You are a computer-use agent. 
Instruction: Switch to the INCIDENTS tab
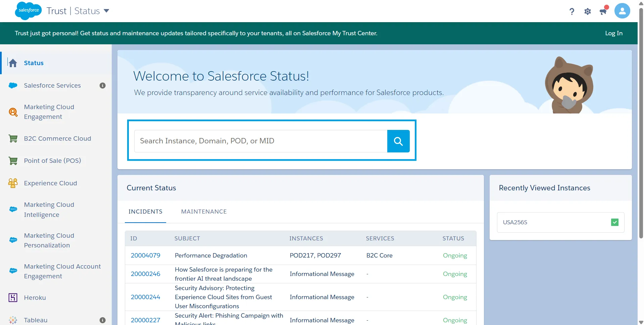(145, 212)
